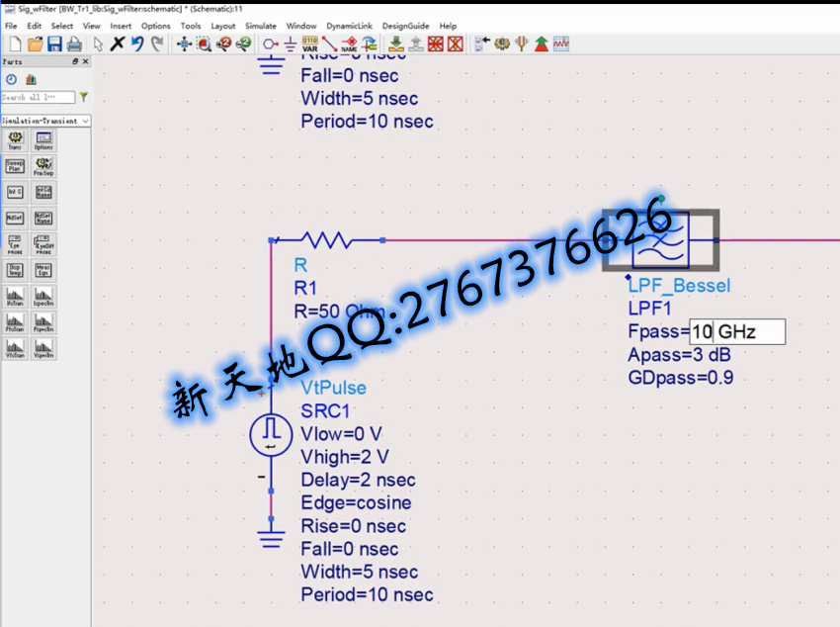
Task: Click the VAR equation toolbar icon
Action: click(309, 44)
